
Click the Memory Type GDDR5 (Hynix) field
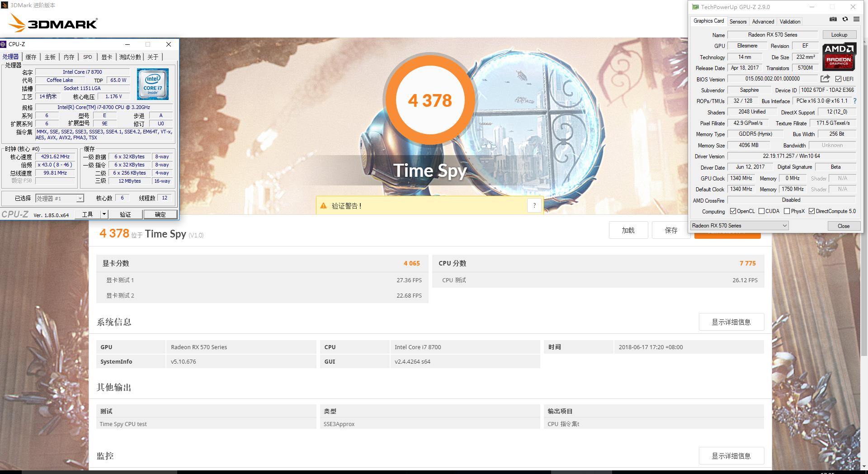pos(755,134)
